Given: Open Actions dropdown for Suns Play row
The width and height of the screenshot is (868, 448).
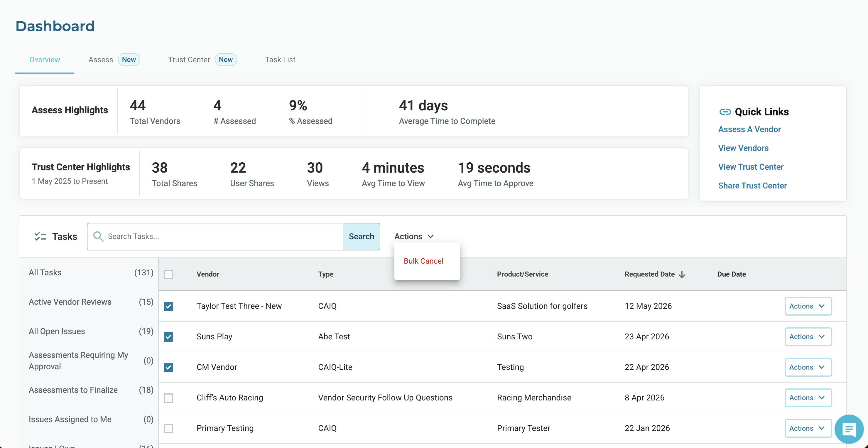Looking at the screenshot, I should (x=808, y=337).
